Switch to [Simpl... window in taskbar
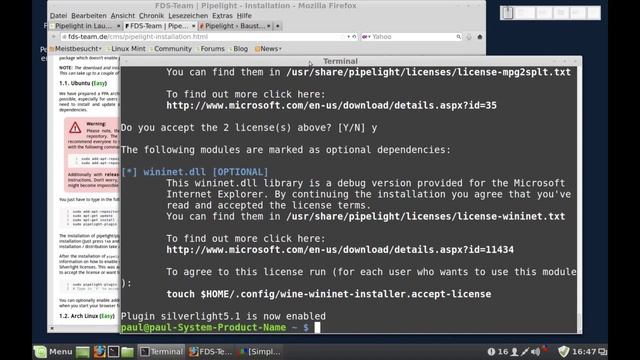Screen dimensions: 640x360 point(260,351)
